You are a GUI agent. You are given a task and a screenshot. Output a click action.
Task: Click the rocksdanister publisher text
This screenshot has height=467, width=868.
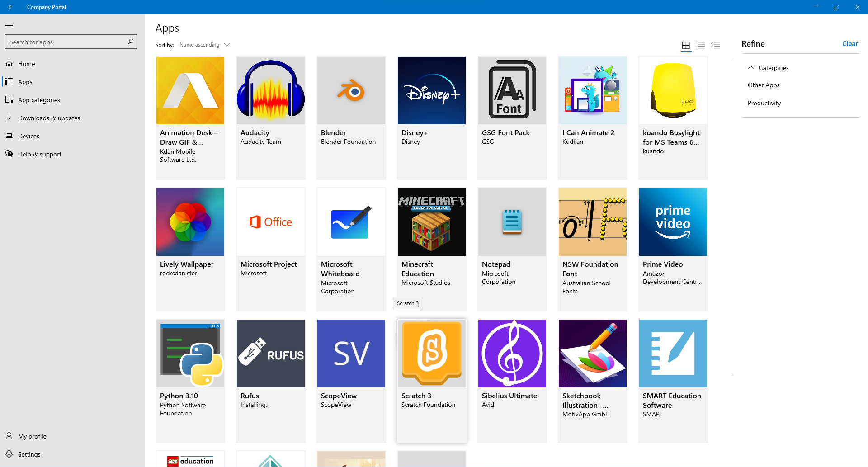pyautogui.click(x=179, y=273)
